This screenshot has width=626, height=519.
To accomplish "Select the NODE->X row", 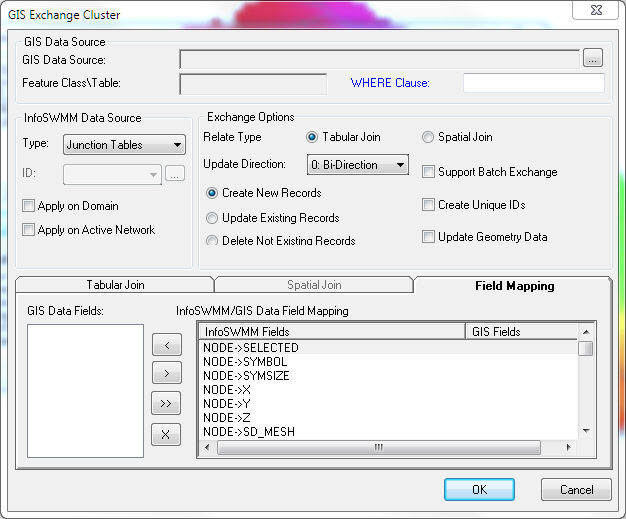I will tap(388, 390).
